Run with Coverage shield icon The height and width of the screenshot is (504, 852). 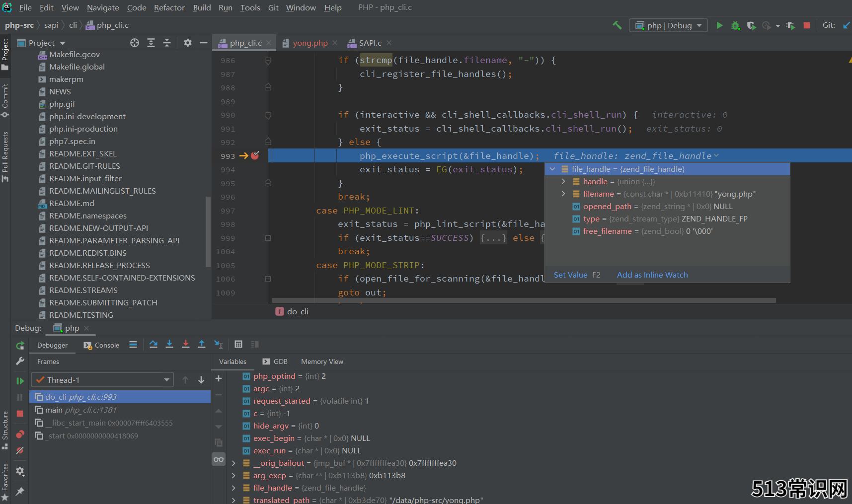[751, 25]
